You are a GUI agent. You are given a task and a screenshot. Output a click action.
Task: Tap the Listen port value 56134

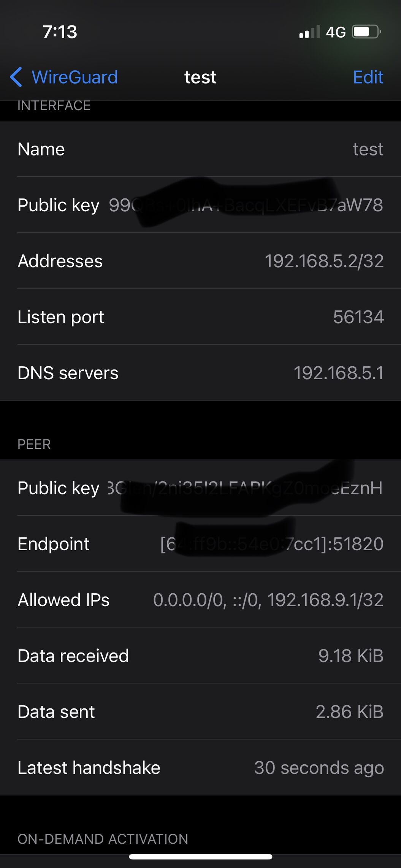[x=358, y=317]
